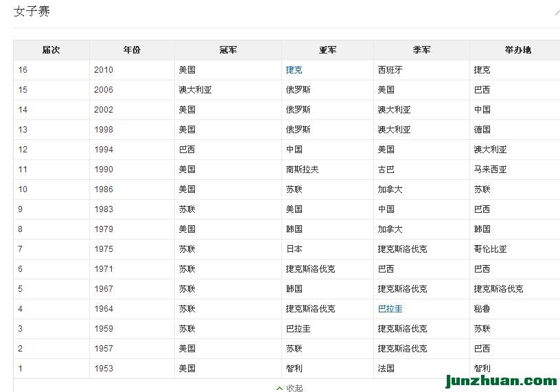The height and width of the screenshot is (392, 560).
Task: Click host 中国 in the 2002 row
Action: coord(482,110)
